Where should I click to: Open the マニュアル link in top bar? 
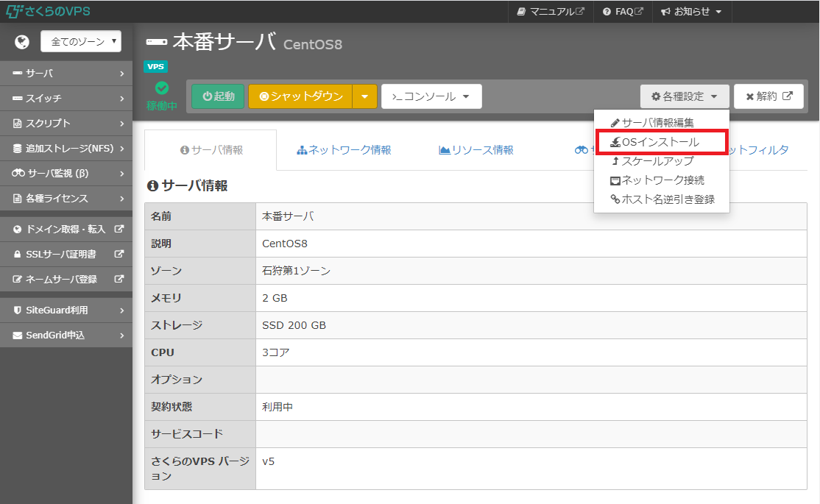pos(551,12)
